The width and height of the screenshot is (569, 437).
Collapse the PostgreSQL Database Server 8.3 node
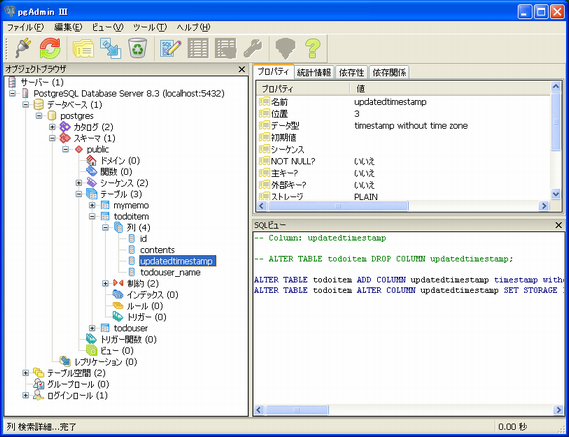point(12,94)
